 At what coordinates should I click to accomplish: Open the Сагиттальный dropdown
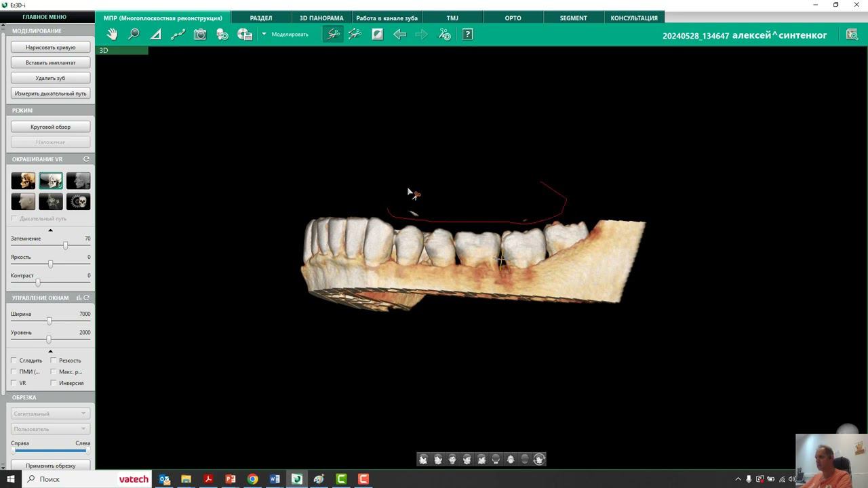[x=50, y=413]
